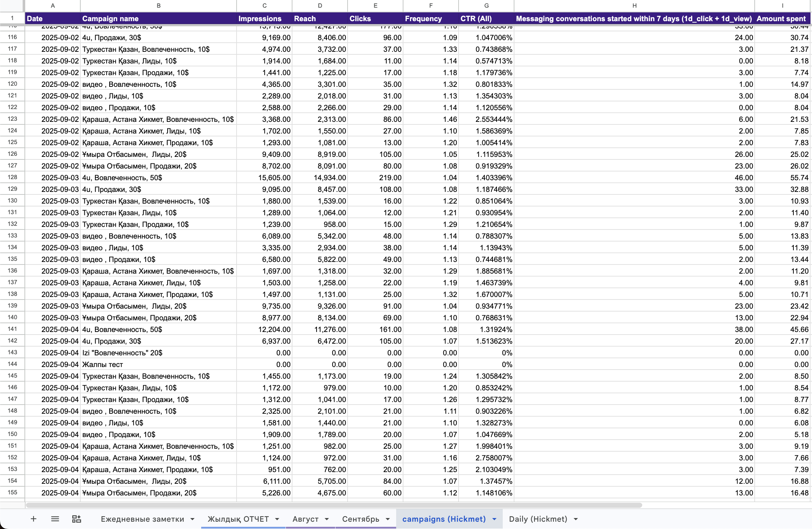Select row 128 header
The image size is (812, 529).
(12, 177)
